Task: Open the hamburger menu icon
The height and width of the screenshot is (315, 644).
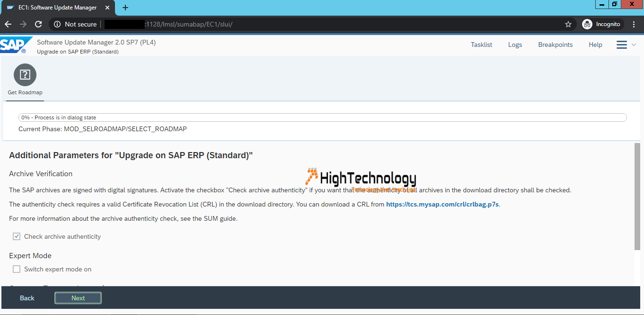Action: coord(622,45)
